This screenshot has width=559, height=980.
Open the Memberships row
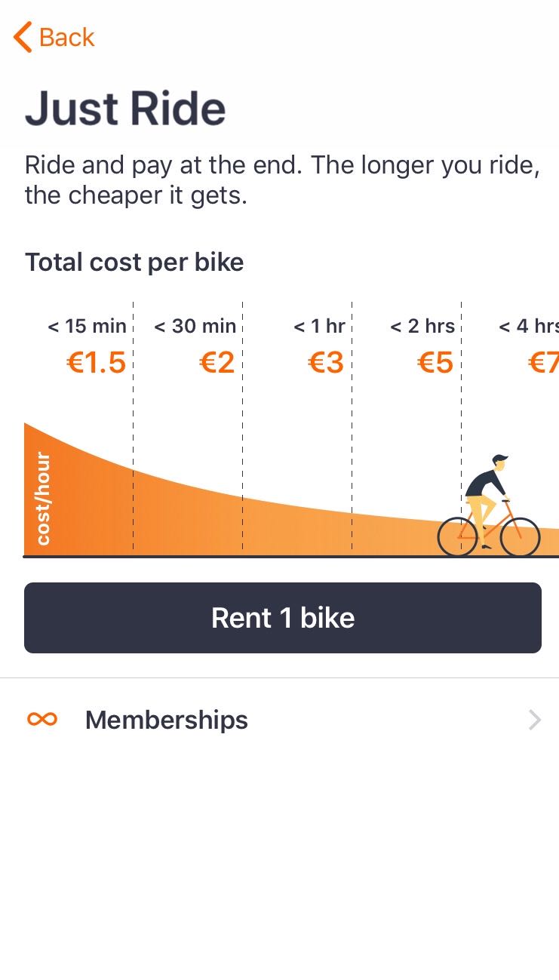279,720
